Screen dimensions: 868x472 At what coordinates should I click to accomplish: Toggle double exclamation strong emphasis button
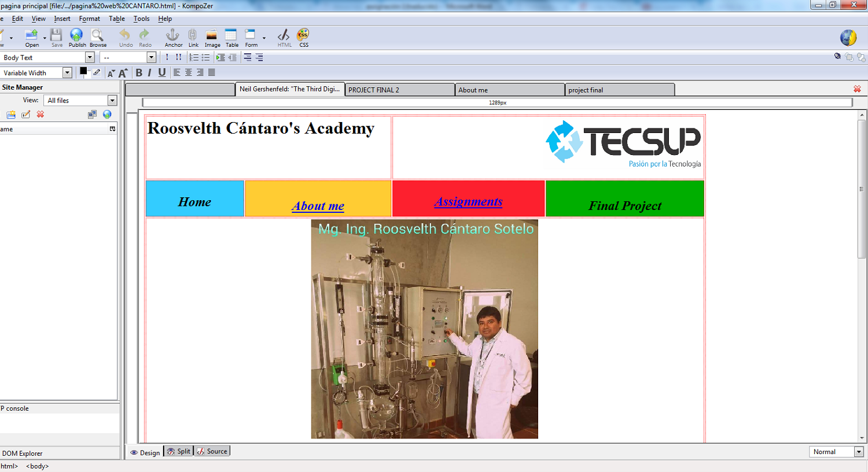click(x=179, y=57)
